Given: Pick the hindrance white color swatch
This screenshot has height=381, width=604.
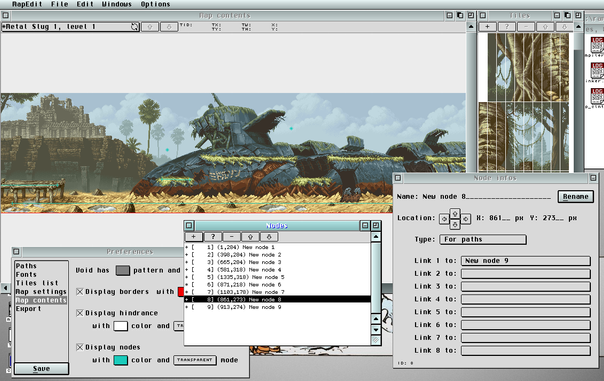Looking at the screenshot, I should click(x=120, y=326).
